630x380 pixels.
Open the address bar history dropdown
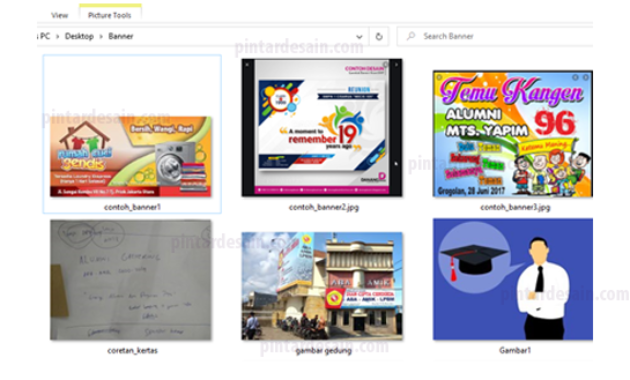pos(359,37)
